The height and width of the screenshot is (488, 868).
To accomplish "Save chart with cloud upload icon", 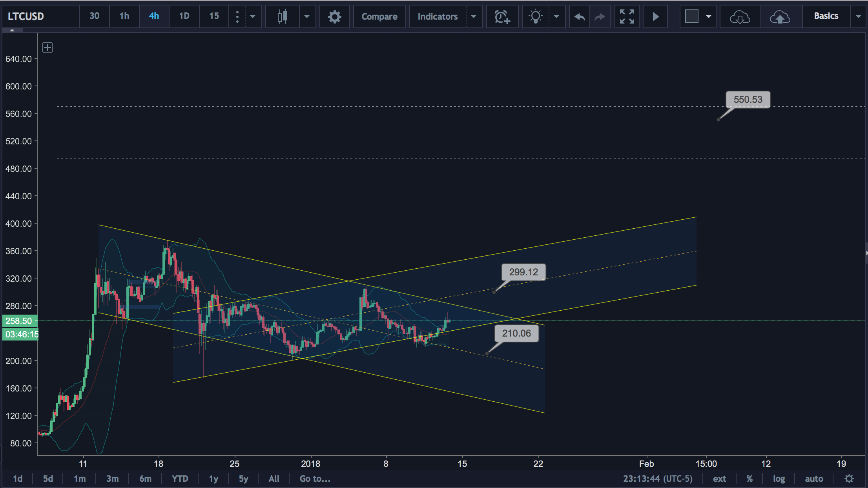I will click(x=780, y=16).
